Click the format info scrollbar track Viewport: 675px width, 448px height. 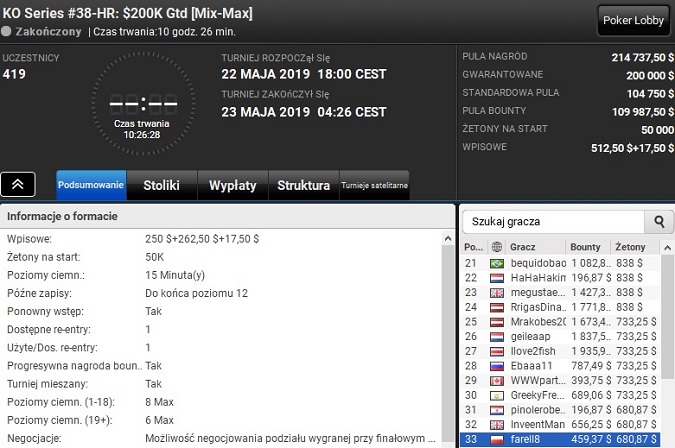pyautogui.click(x=448, y=343)
